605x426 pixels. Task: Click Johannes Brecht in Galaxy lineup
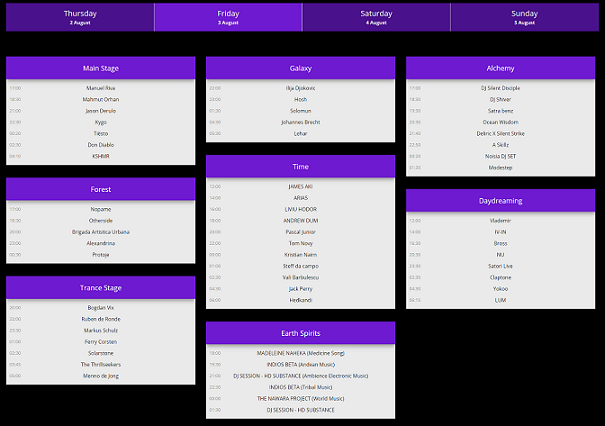(301, 122)
